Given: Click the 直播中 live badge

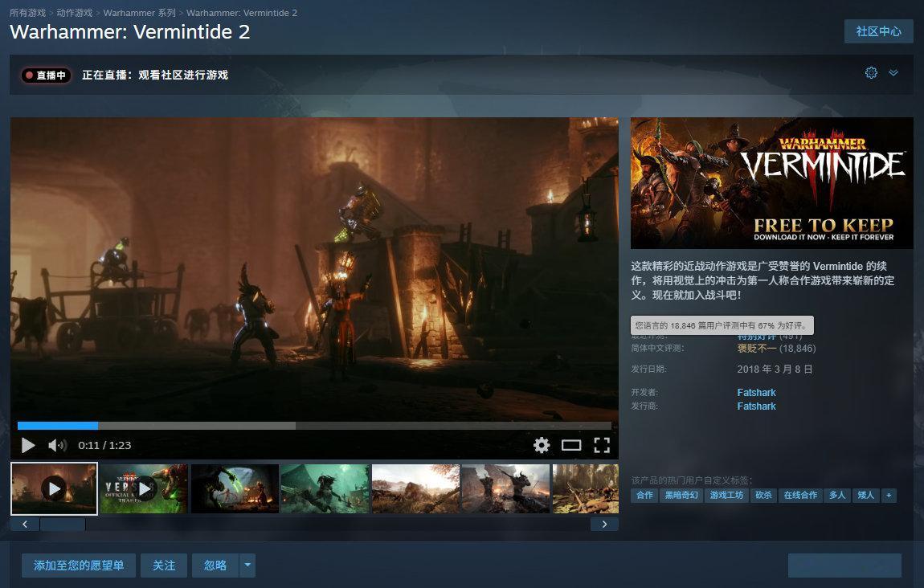Looking at the screenshot, I should tap(46, 76).
